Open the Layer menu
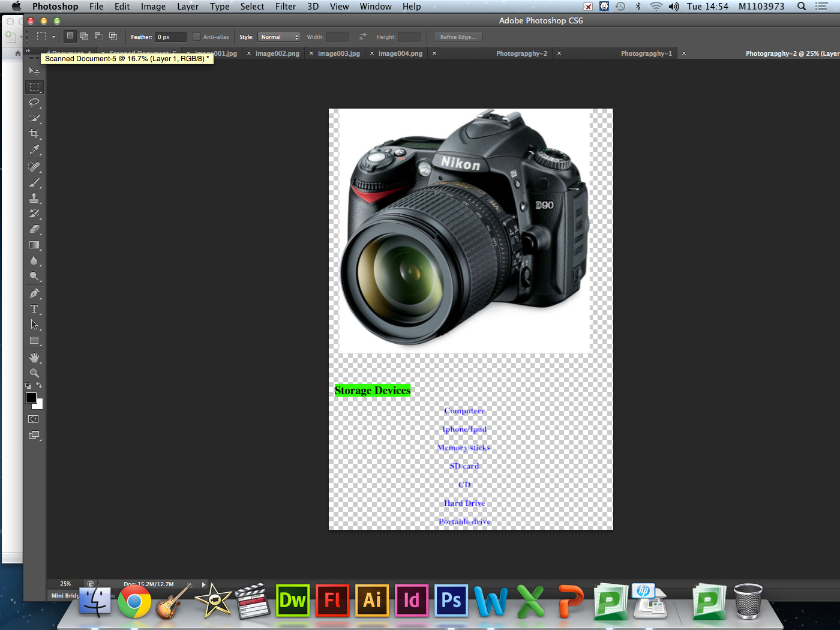Viewport: 840px width, 630px height. point(188,7)
